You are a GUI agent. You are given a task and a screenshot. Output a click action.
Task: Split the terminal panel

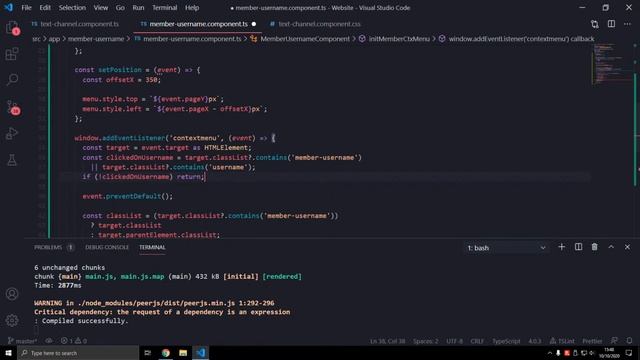pyautogui.click(x=578, y=247)
